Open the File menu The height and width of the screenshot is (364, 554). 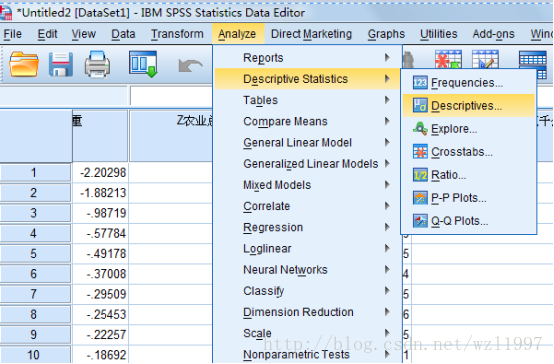(13, 34)
